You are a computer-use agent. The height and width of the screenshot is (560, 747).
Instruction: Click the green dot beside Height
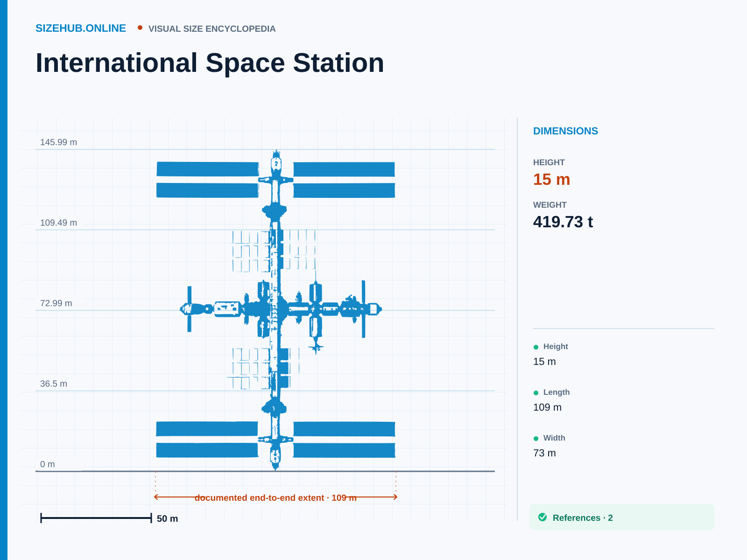pyautogui.click(x=536, y=347)
